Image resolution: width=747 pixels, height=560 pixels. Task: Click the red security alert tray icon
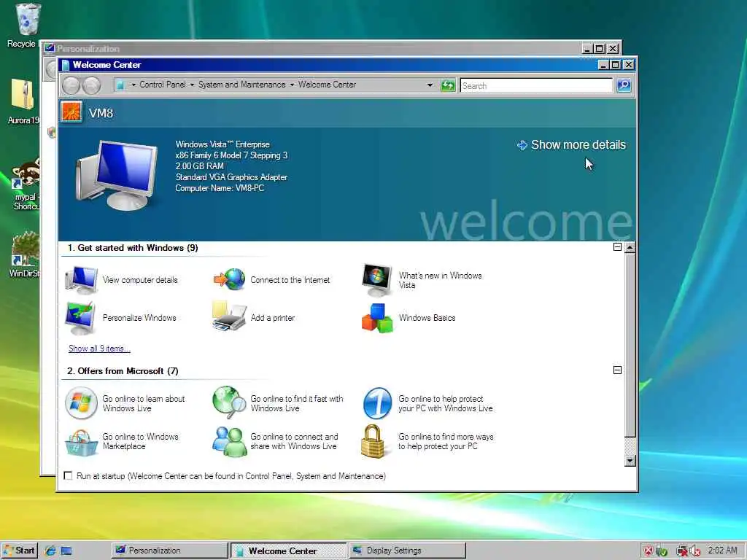pos(649,551)
